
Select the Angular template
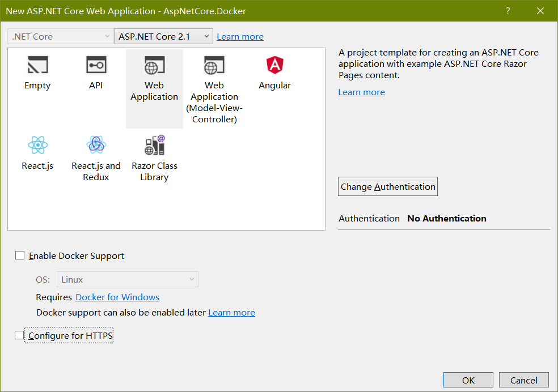[x=274, y=71]
